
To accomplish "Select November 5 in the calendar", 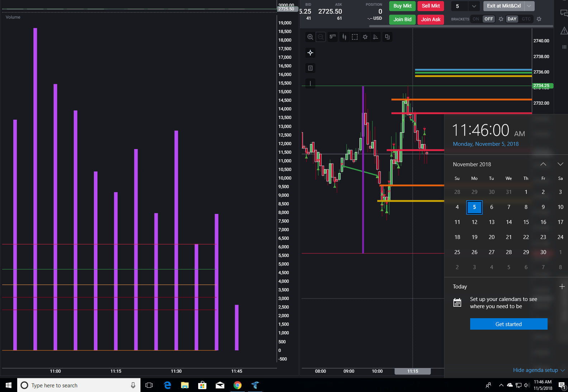I will point(474,207).
